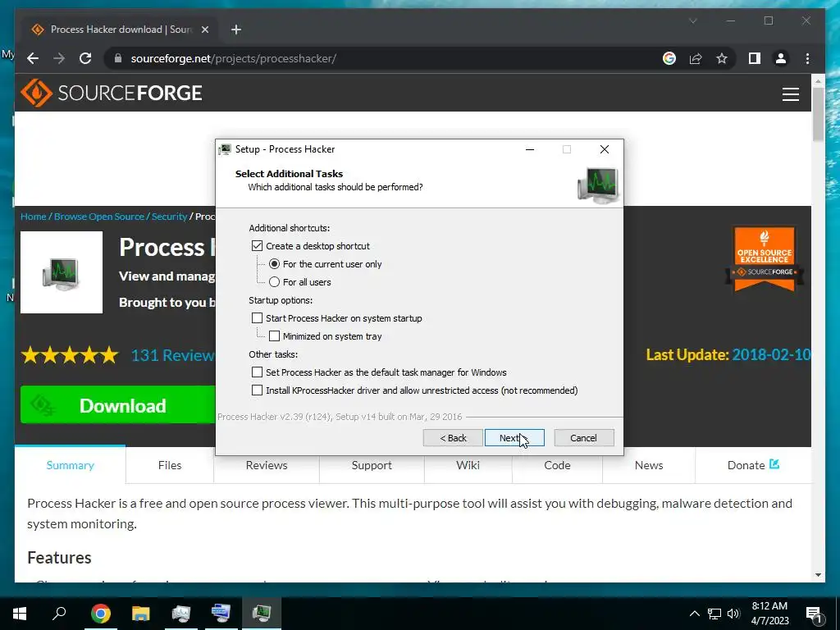Viewport: 840px width, 630px height.
Task: Close the Process Hacker download tab
Action: click(204, 30)
